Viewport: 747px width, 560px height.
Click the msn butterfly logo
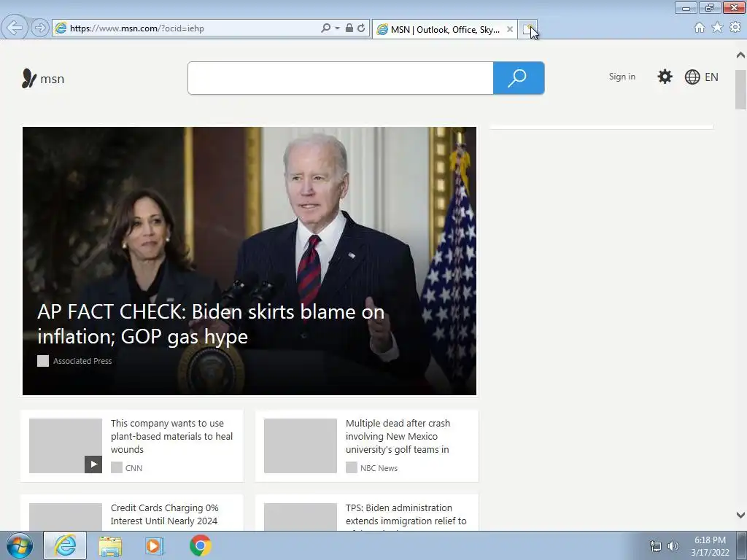[43, 79]
